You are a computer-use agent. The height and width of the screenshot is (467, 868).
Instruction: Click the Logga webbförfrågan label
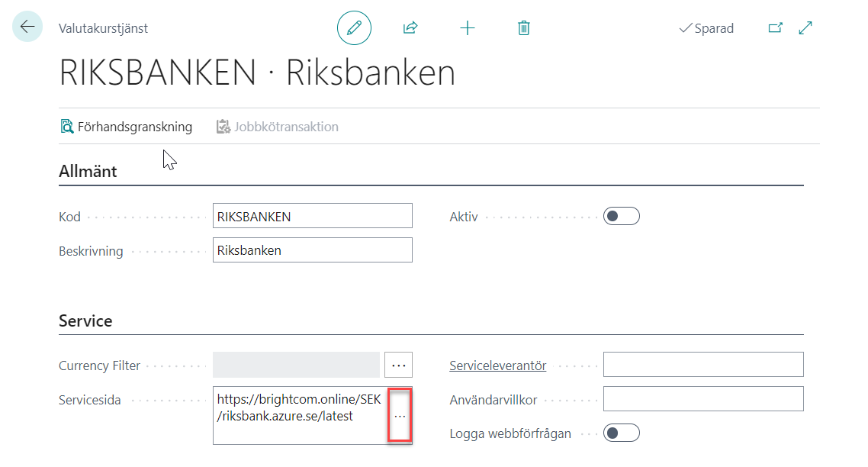coord(510,433)
